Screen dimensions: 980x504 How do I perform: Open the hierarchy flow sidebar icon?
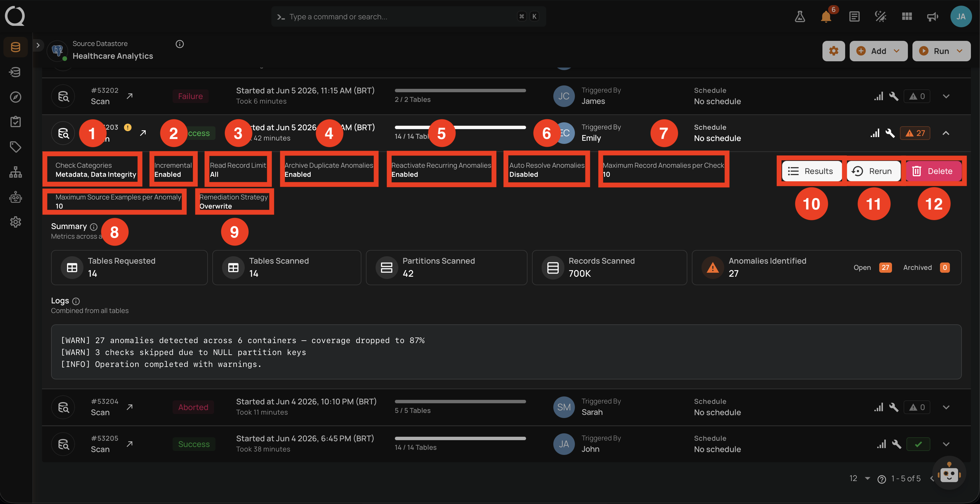pyautogui.click(x=16, y=172)
